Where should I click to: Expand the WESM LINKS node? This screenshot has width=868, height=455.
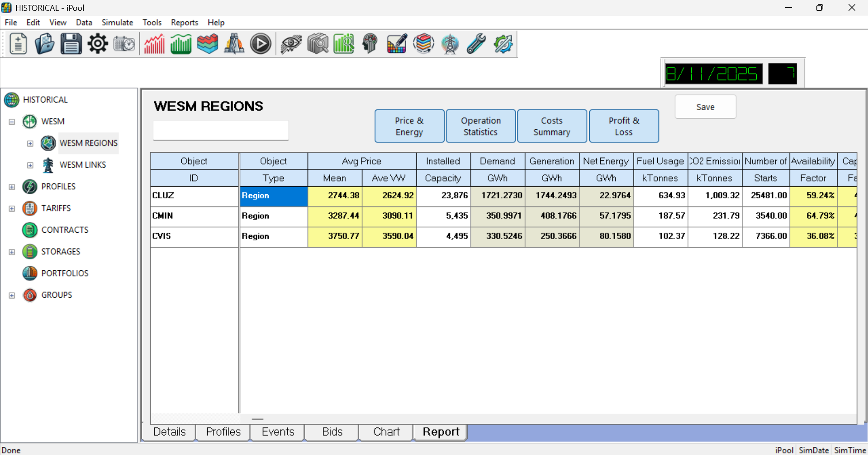tap(30, 165)
